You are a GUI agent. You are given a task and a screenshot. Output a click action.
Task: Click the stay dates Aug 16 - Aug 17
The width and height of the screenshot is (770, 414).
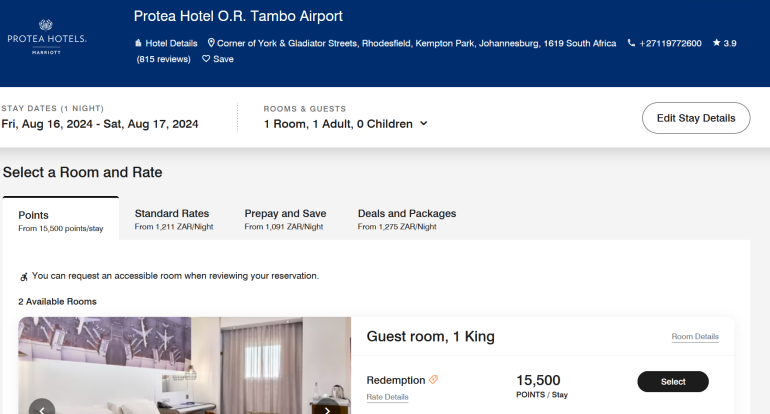(100, 124)
